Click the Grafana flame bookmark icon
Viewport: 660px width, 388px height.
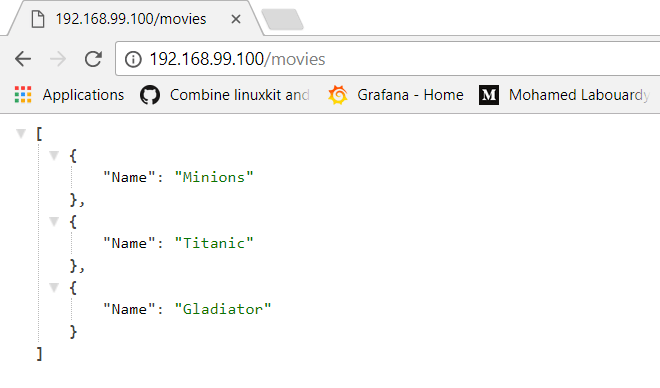(338, 95)
